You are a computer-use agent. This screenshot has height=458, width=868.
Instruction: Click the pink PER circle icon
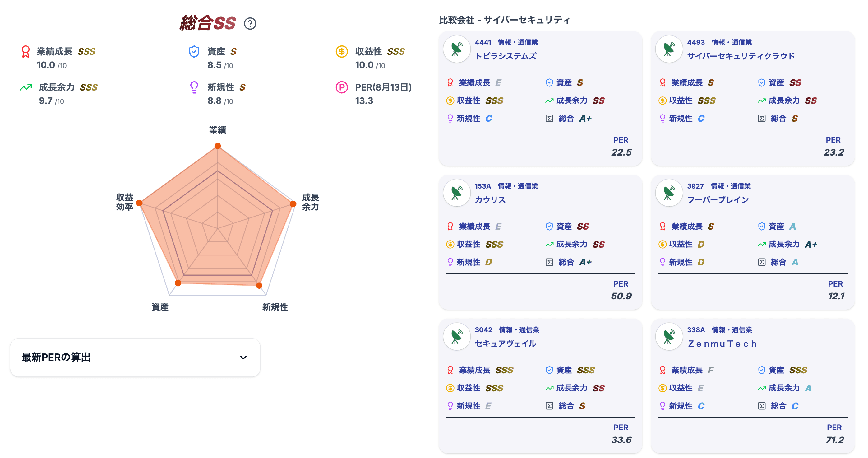(341, 87)
